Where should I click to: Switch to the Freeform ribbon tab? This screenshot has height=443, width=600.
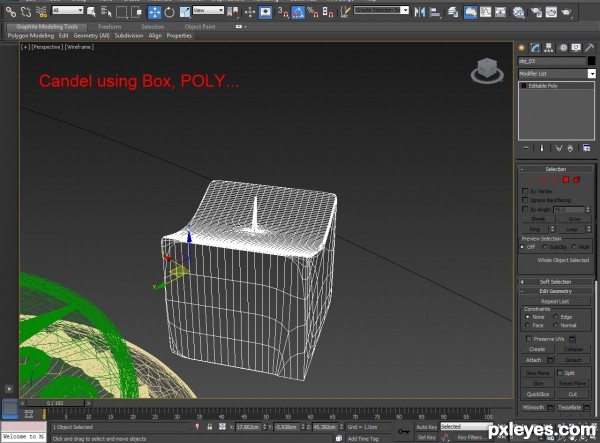click(109, 27)
